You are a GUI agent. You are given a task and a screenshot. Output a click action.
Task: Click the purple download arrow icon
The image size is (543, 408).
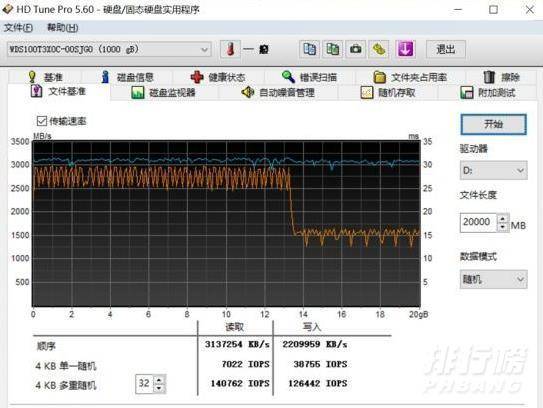pyautogui.click(x=406, y=49)
